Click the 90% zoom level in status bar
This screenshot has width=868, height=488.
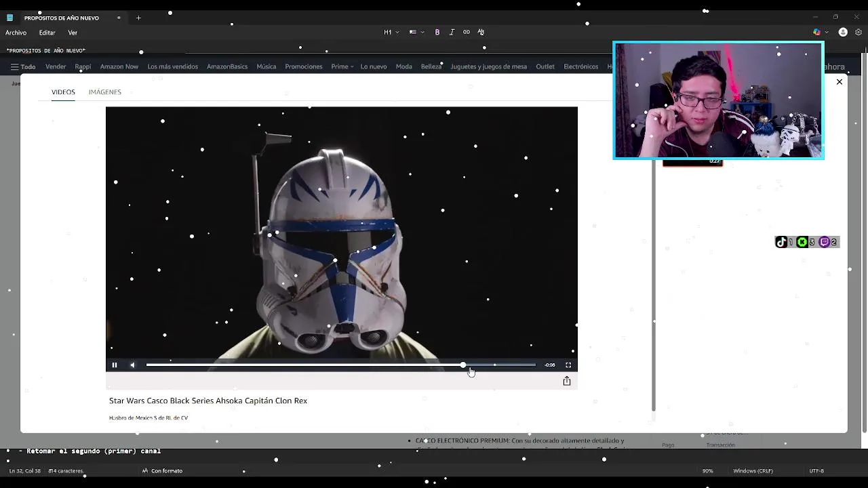(707, 471)
